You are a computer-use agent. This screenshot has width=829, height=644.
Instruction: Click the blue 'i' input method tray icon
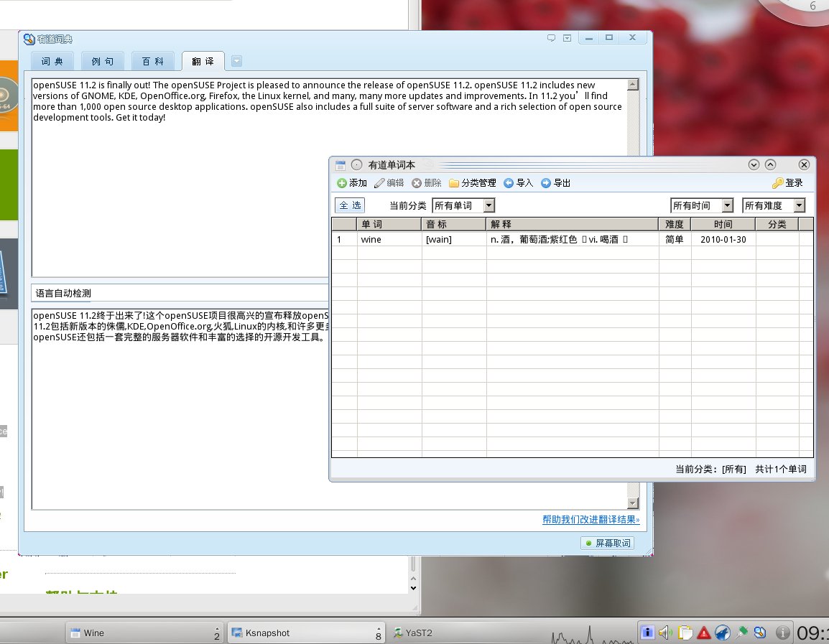pyautogui.click(x=647, y=633)
